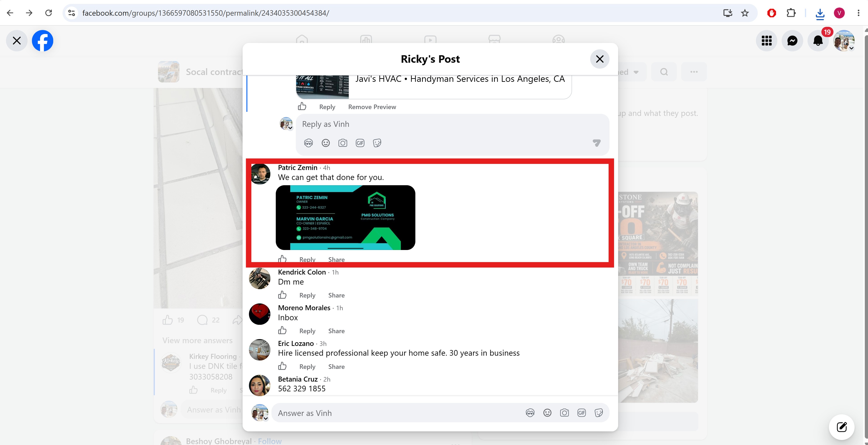Close Ricky's Post dialog

(x=600, y=59)
